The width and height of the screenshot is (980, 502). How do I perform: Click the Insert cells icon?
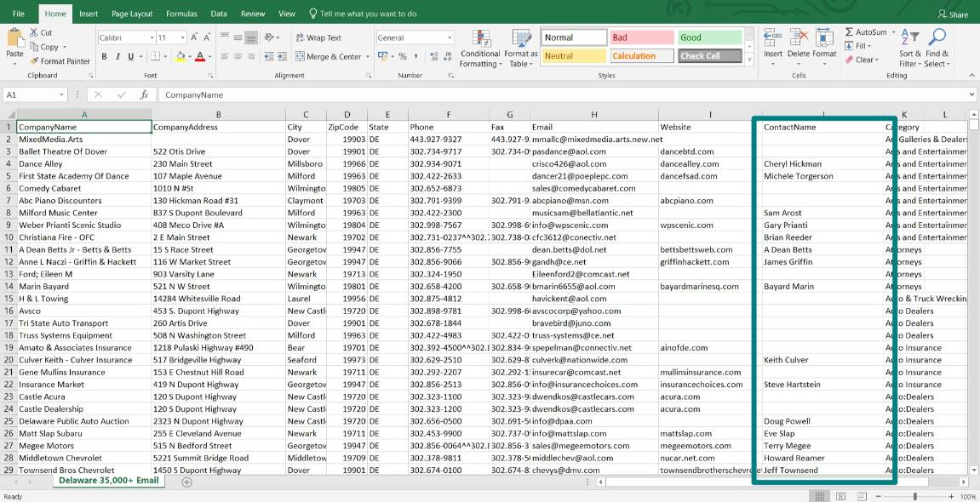pyautogui.click(x=773, y=37)
